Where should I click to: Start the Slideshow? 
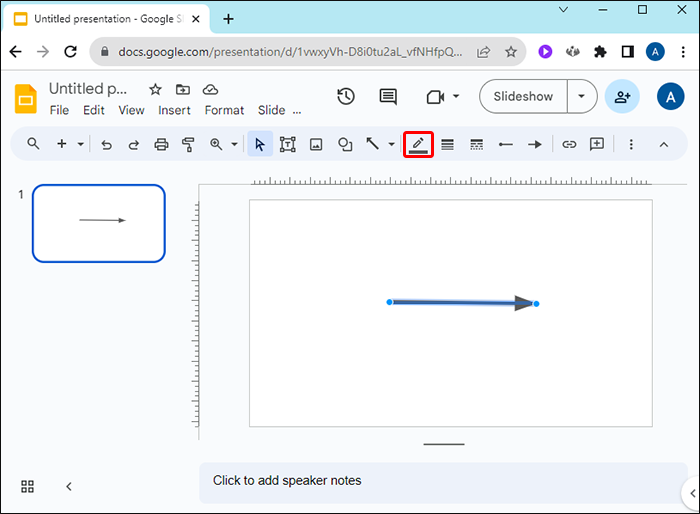point(523,96)
